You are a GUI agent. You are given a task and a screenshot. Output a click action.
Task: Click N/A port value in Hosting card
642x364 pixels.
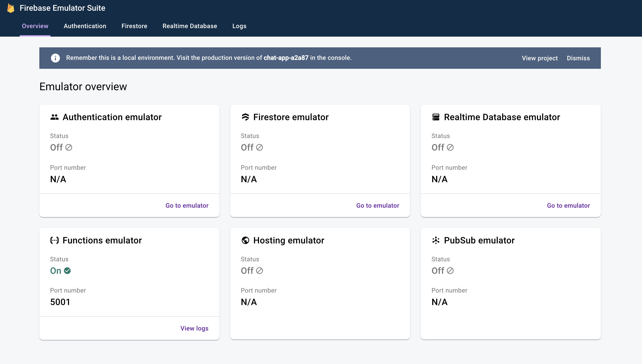(249, 302)
